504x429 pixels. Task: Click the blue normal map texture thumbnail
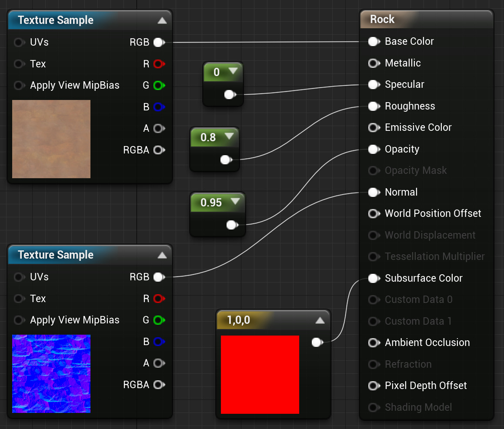[x=51, y=373]
